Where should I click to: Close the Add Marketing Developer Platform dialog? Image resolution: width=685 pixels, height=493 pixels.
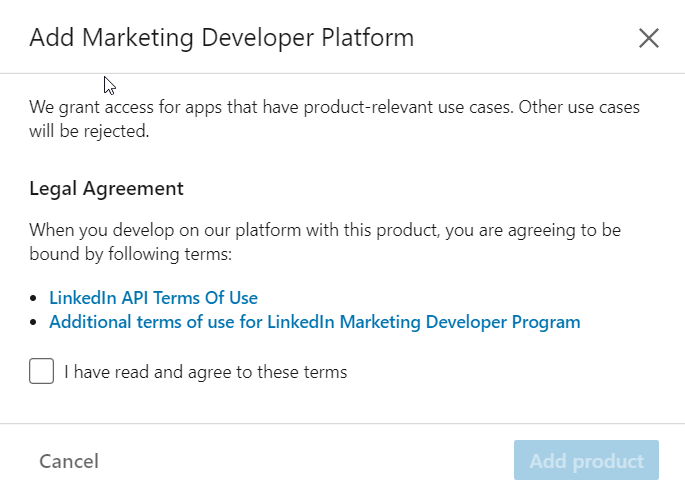coord(649,38)
